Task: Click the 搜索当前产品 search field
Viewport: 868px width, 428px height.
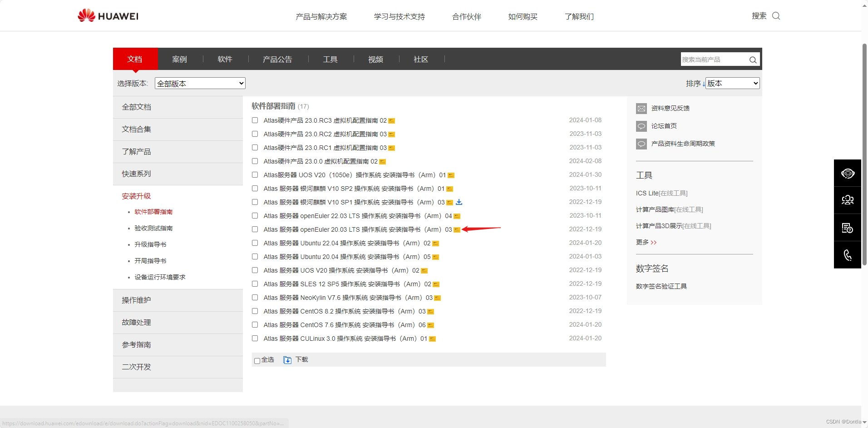Action: 714,60
